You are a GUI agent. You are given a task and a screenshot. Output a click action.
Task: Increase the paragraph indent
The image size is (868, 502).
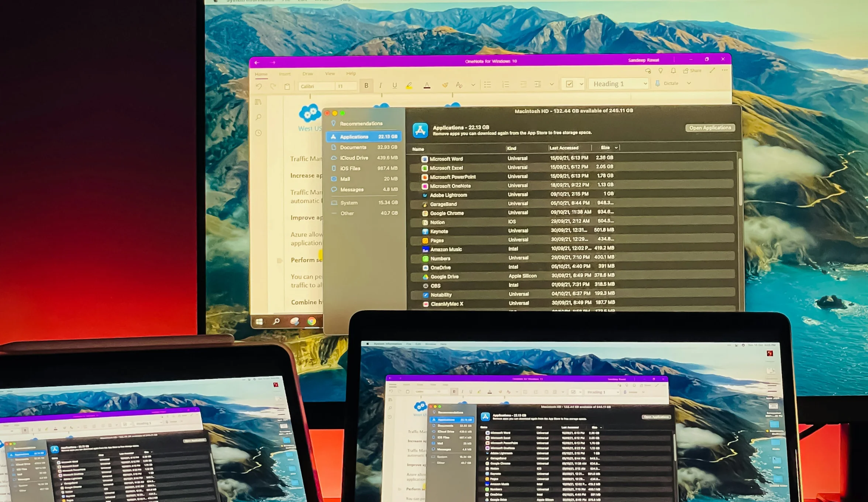(x=538, y=85)
